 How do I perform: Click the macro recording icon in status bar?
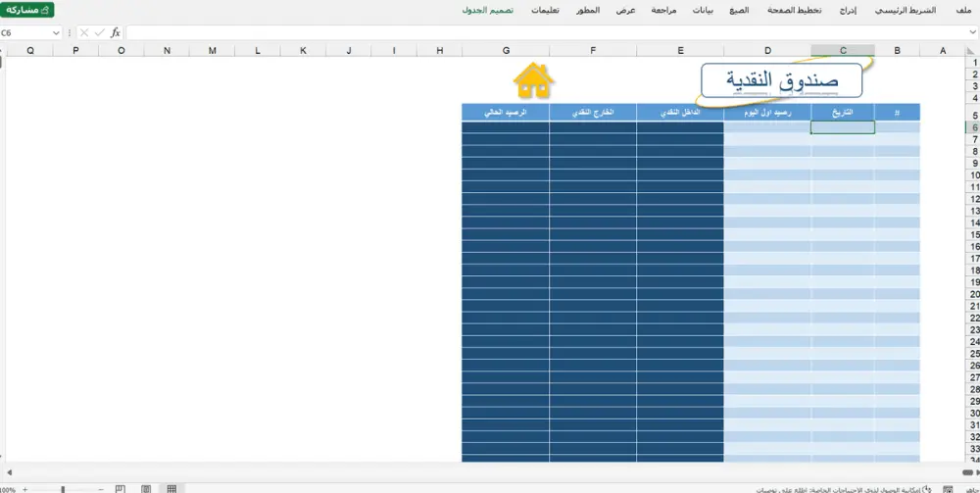pyautogui.click(x=948, y=489)
